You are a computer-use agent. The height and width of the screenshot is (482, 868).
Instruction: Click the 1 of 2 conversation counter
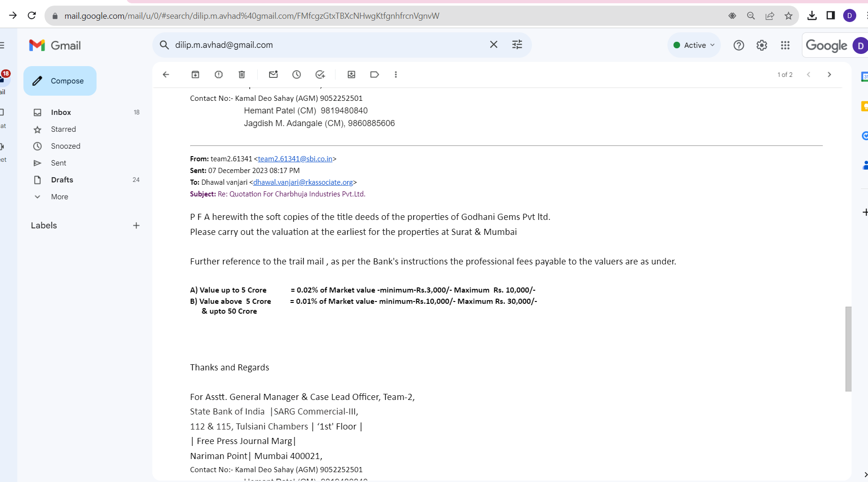pyautogui.click(x=785, y=75)
